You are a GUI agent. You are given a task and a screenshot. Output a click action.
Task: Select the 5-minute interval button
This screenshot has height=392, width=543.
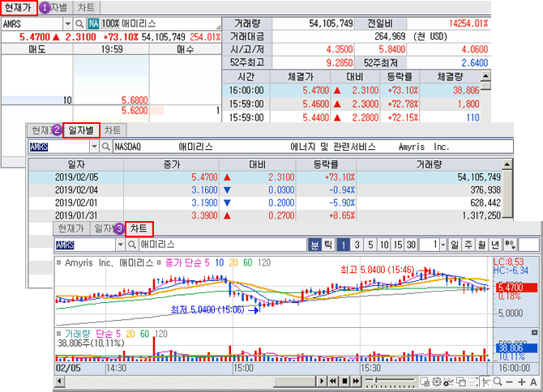[370, 245]
